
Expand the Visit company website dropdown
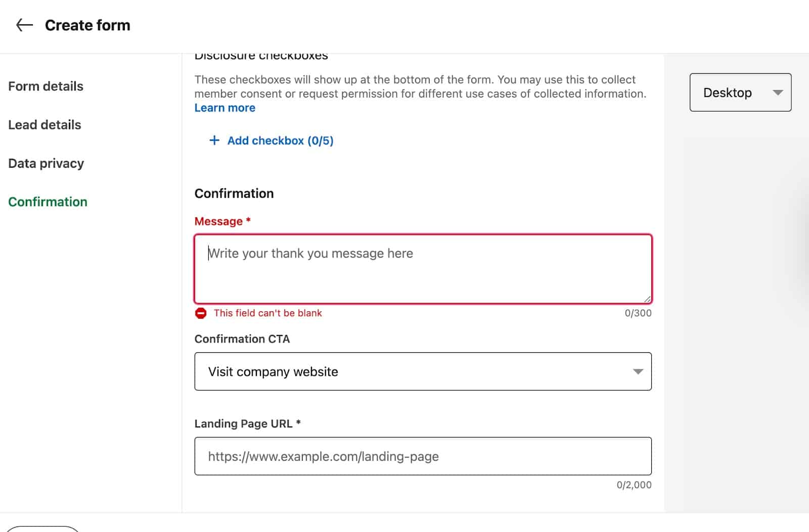(x=423, y=371)
